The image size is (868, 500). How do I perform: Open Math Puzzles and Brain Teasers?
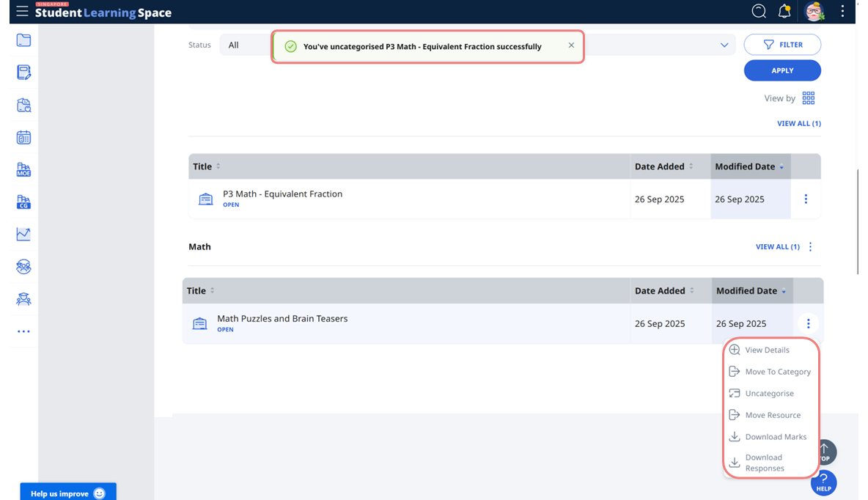(282, 319)
